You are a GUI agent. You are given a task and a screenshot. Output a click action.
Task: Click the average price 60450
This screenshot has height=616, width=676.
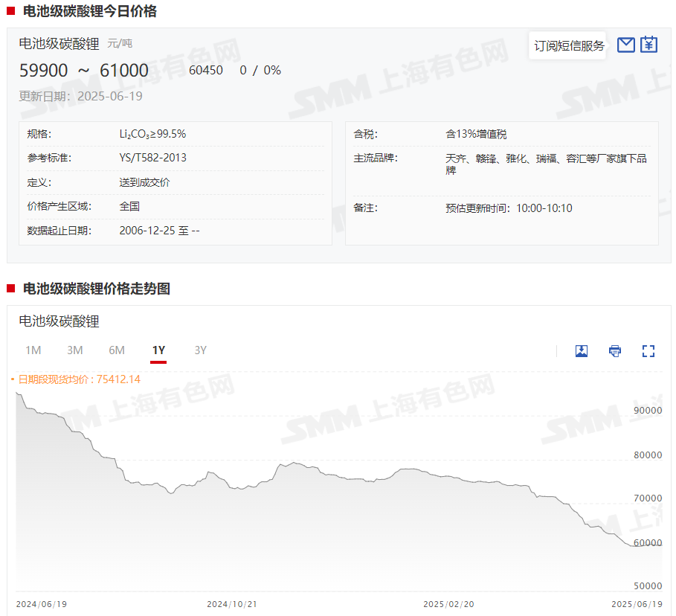point(206,71)
